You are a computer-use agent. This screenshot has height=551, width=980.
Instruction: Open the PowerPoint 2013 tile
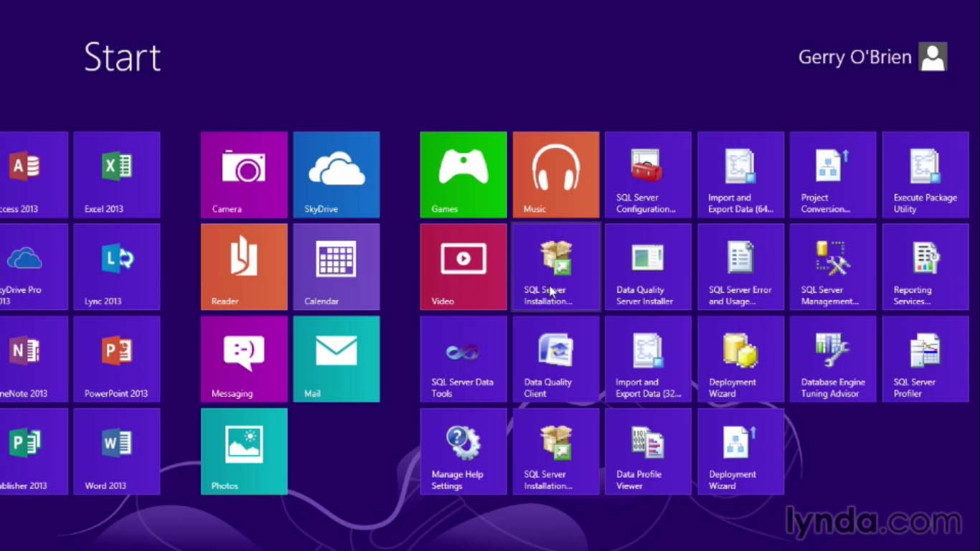point(117,359)
